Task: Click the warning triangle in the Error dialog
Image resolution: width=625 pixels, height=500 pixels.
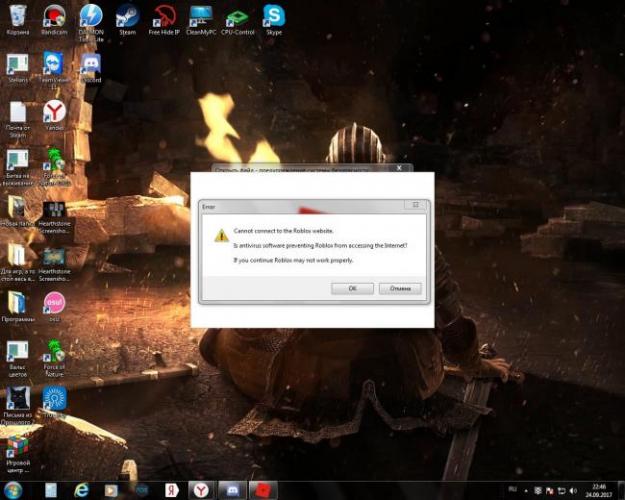Action: pos(221,235)
